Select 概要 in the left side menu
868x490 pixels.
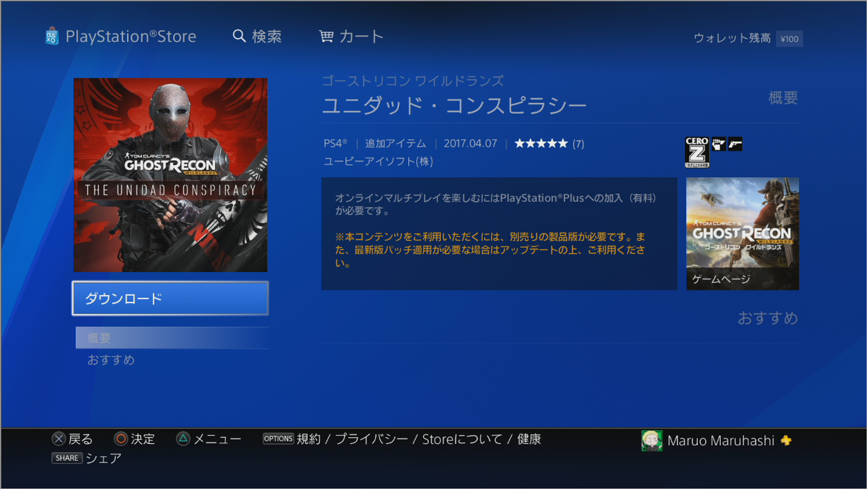(172, 338)
